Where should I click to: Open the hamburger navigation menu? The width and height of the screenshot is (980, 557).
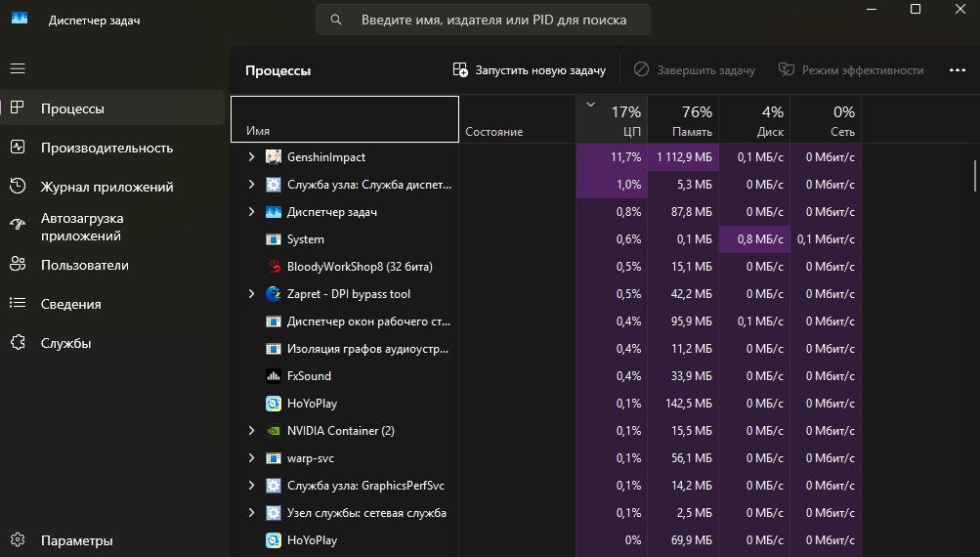point(18,68)
